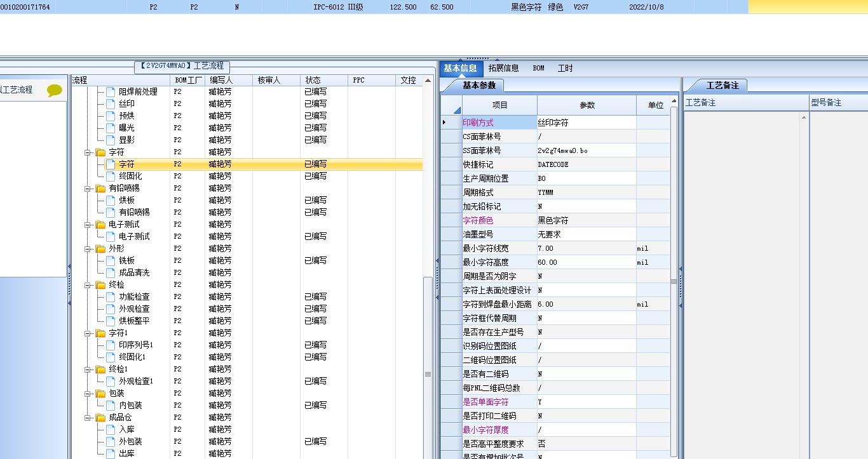Collapse the 字符1 folder node
Image resolution: width=868 pixels, height=459 pixels.
pos(88,333)
